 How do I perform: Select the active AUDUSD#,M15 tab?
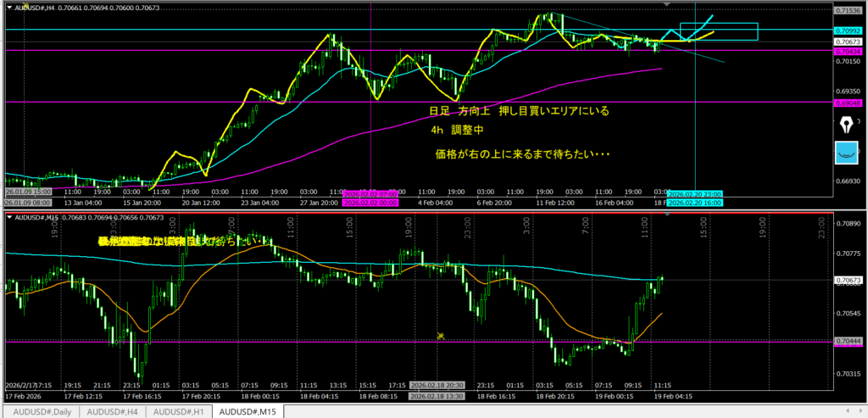click(249, 411)
